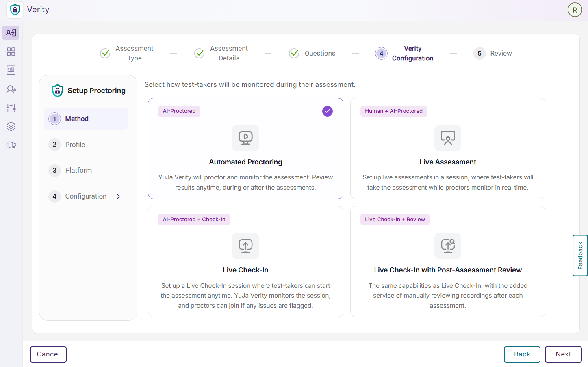Jump to the Assessment Type step

(x=127, y=53)
